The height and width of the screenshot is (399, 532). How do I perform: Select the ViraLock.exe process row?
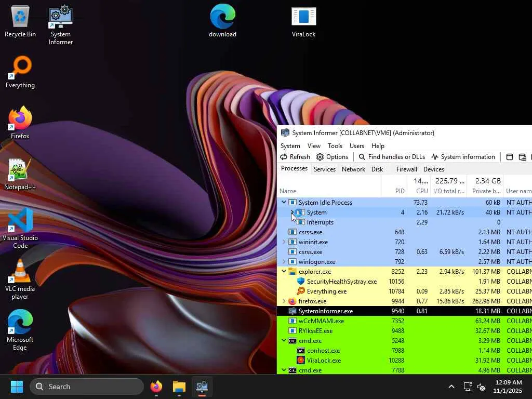pos(323,361)
